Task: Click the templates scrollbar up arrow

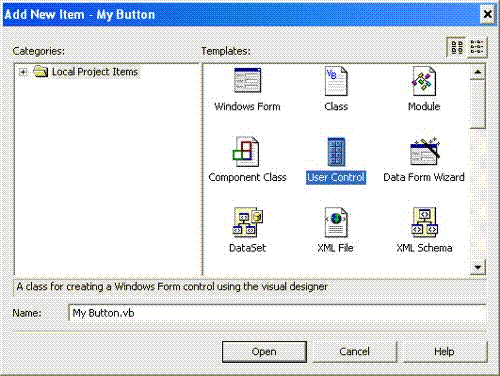Action: pos(478,72)
